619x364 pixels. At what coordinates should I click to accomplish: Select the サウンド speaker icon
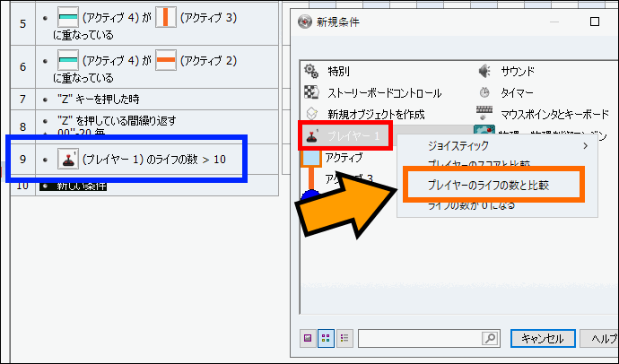click(x=484, y=71)
